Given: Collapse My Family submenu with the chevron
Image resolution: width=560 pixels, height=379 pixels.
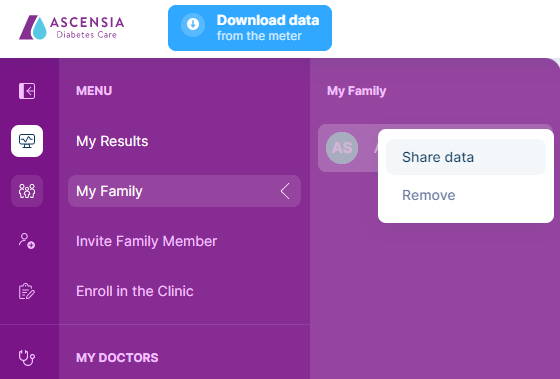Looking at the screenshot, I should (x=285, y=191).
